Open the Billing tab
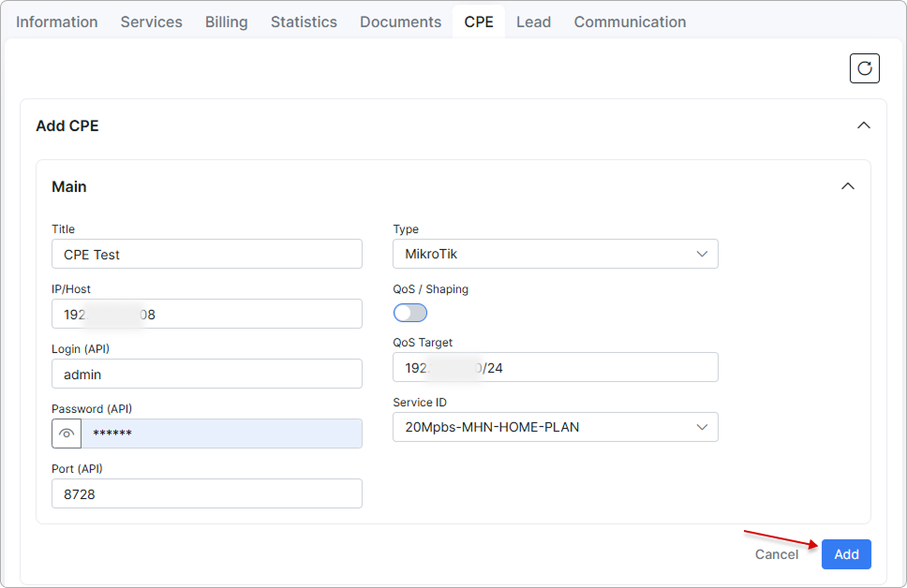 point(226,22)
